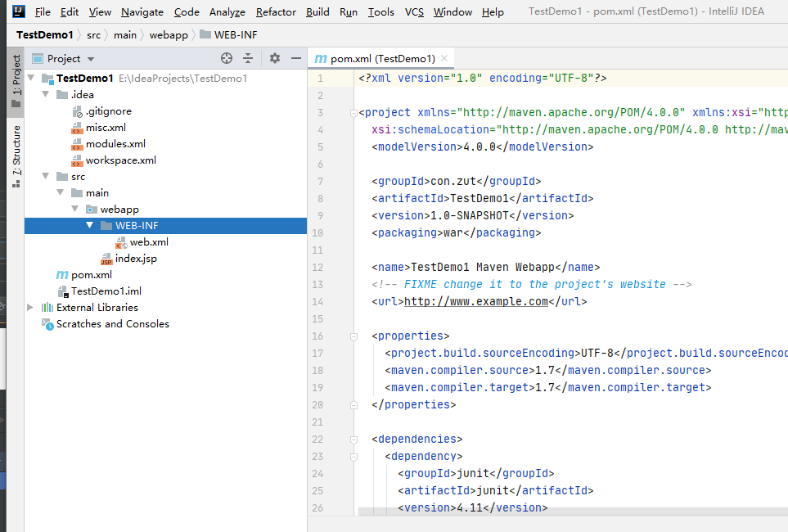This screenshot has height=532, width=788.
Task: Click the webapp folder icon
Action: coord(92,210)
